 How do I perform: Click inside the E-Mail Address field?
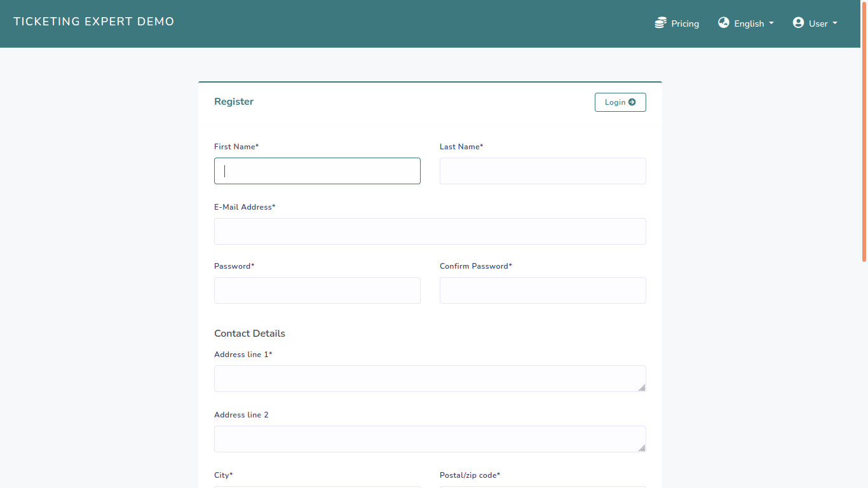[x=430, y=231]
